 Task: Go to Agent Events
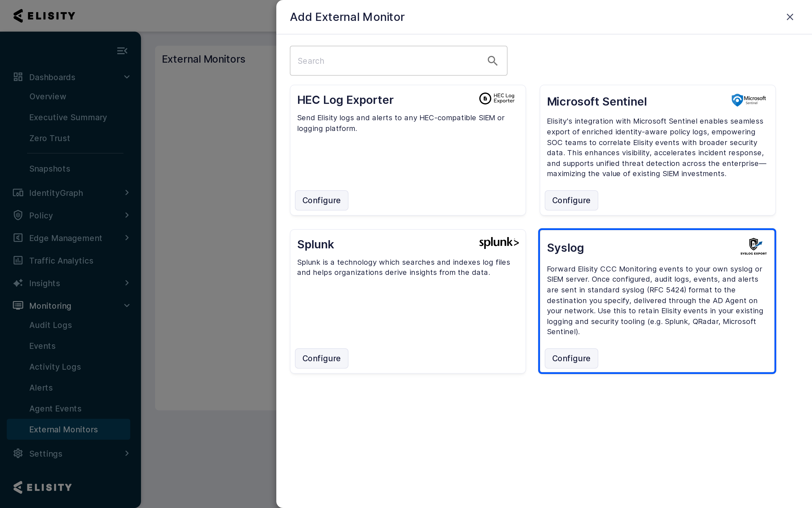point(55,409)
